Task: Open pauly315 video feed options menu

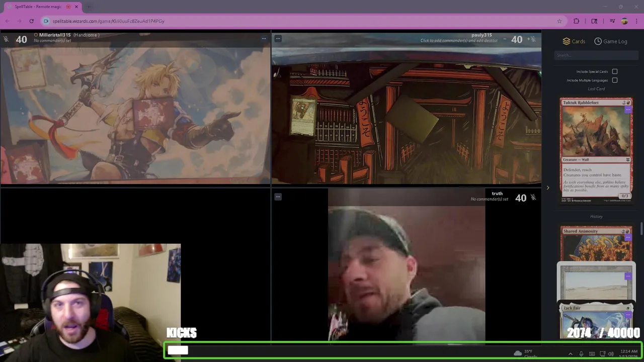Action: click(x=278, y=38)
